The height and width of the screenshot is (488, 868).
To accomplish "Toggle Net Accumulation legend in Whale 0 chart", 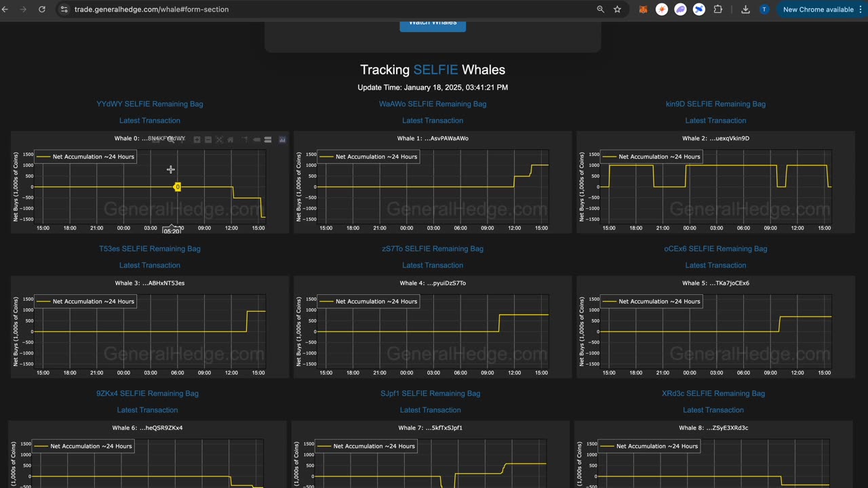I will tap(85, 157).
